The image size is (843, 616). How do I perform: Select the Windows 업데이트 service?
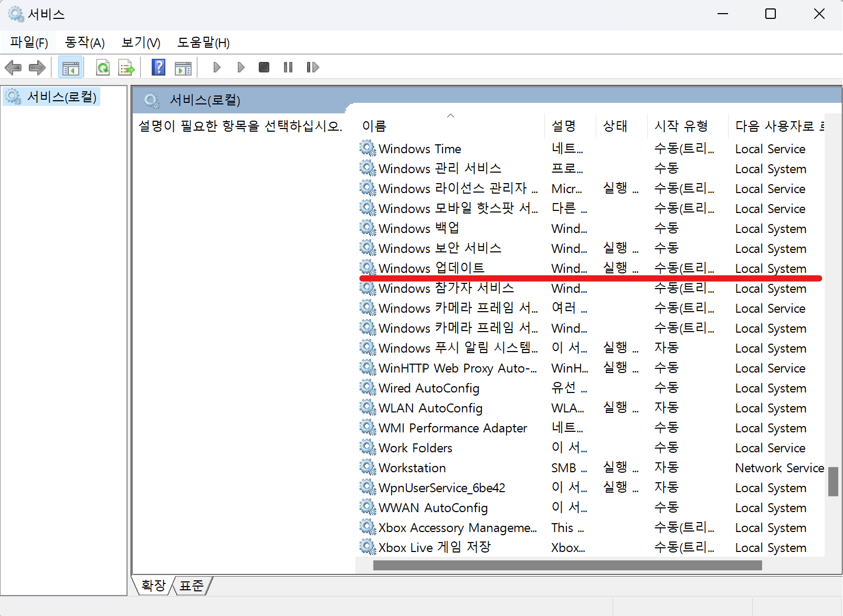tap(591, 269)
